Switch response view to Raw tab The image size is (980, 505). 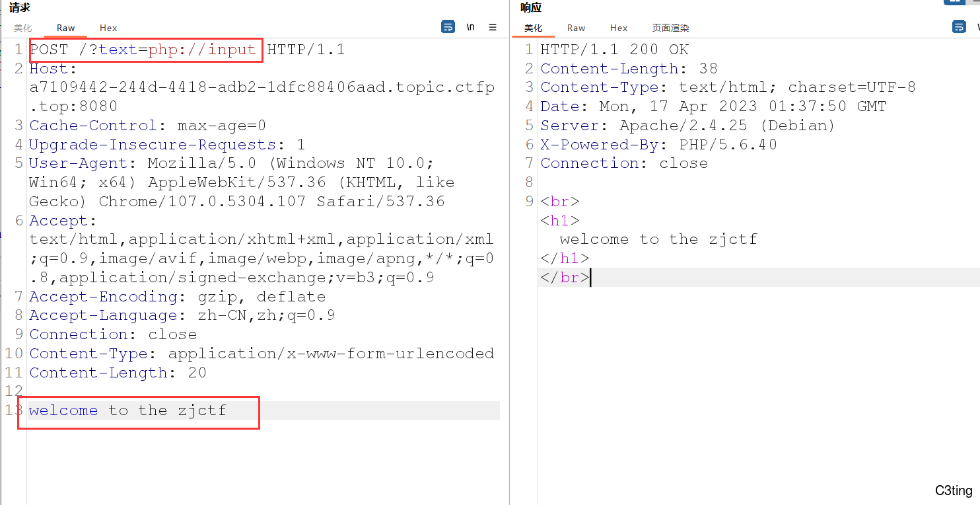pyautogui.click(x=576, y=28)
